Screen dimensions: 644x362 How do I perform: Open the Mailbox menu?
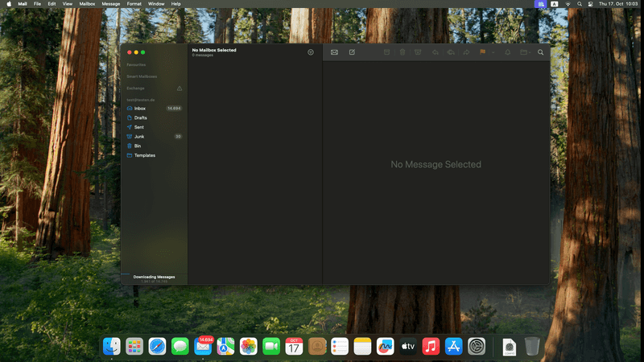pyautogui.click(x=87, y=4)
